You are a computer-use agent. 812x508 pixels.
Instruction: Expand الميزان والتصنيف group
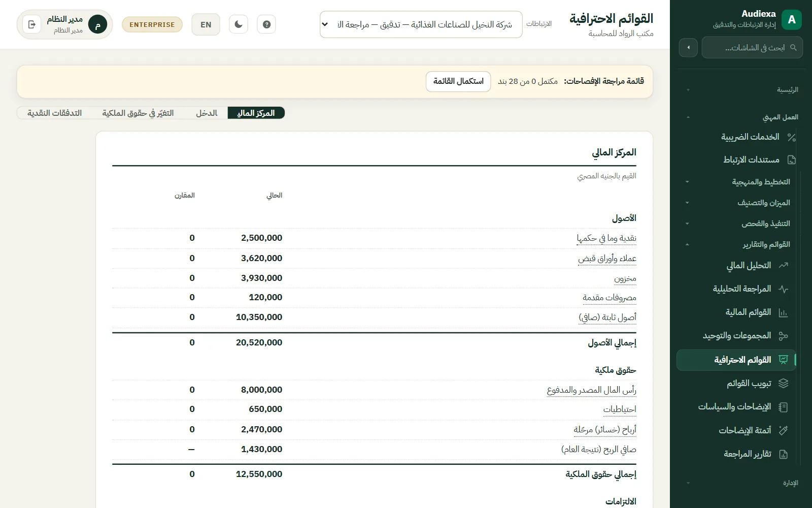pyautogui.click(x=737, y=203)
